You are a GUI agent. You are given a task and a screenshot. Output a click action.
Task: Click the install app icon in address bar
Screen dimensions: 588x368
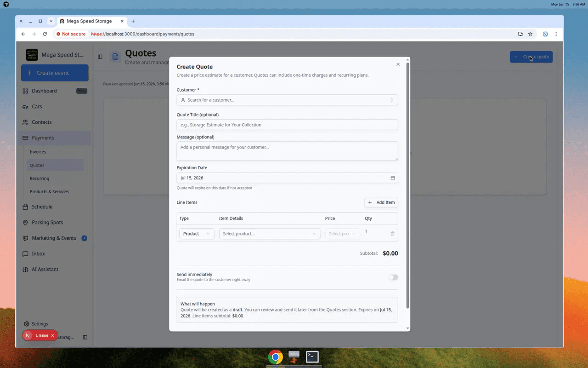coord(520,34)
